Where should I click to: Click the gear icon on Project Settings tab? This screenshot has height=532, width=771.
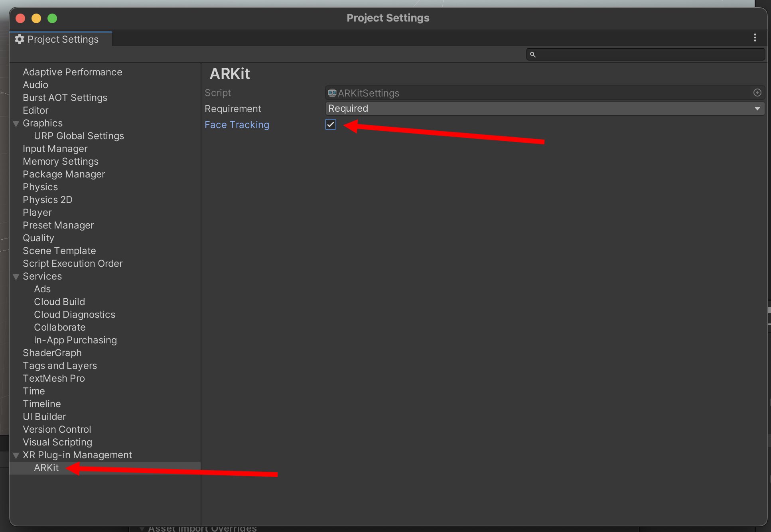pos(20,39)
